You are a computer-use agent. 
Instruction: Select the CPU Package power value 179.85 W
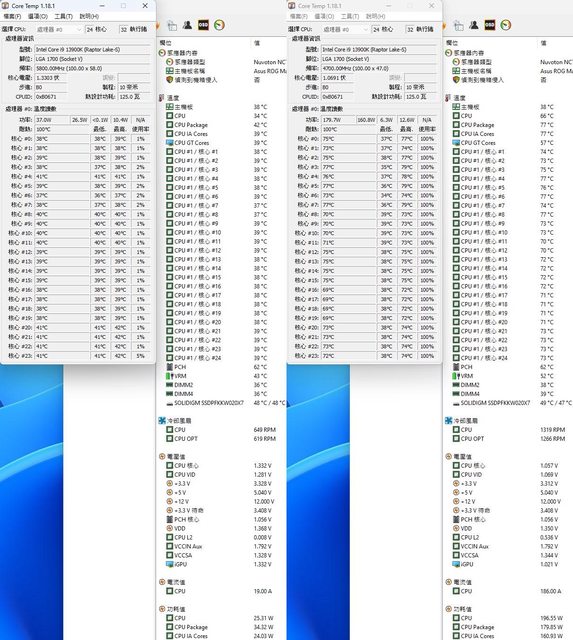[551, 627]
